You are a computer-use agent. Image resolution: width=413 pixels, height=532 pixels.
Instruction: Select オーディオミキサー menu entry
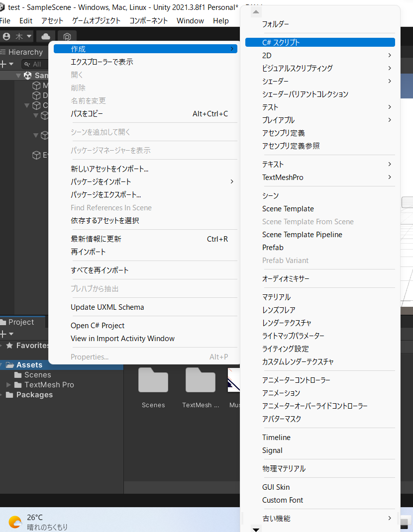pyautogui.click(x=320, y=278)
